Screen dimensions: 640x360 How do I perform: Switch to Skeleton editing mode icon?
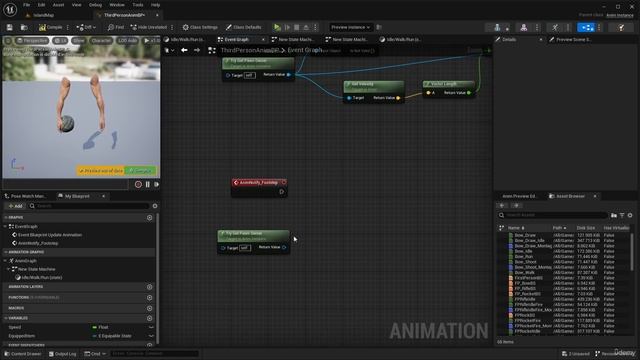coord(497,27)
